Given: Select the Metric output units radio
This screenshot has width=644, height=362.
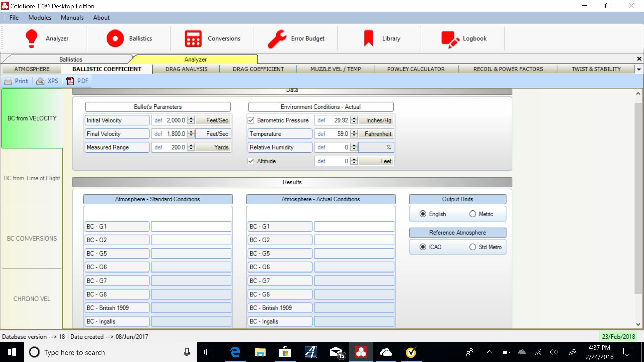Looking at the screenshot, I should coord(473,214).
